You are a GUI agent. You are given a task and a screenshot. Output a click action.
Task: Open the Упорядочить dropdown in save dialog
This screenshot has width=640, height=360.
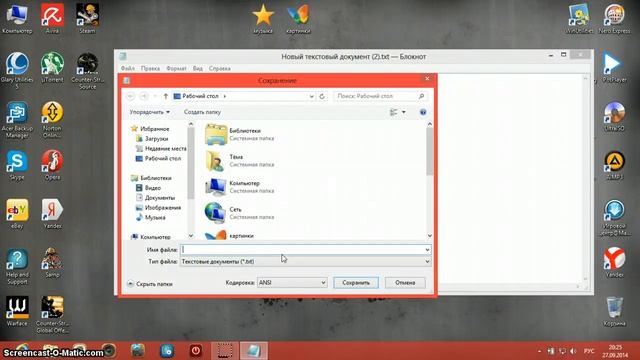click(x=149, y=112)
